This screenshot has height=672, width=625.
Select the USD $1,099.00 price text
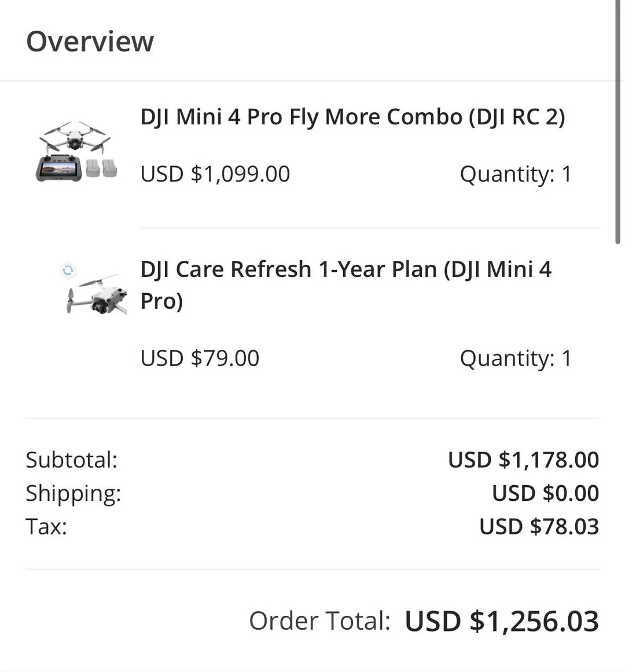(215, 174)
